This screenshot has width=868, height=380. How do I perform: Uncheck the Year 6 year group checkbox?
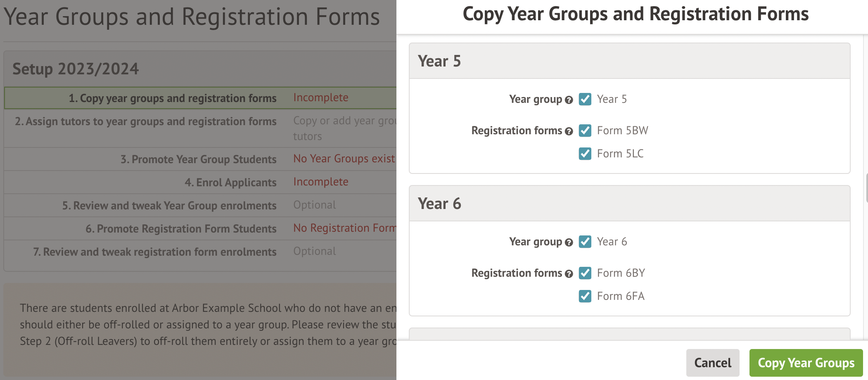click(x=585, y=242)
